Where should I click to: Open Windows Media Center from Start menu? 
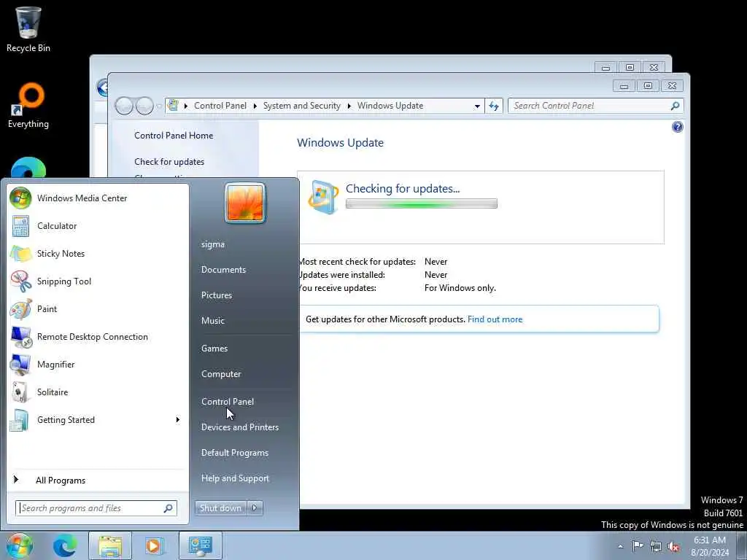point(98,198)
